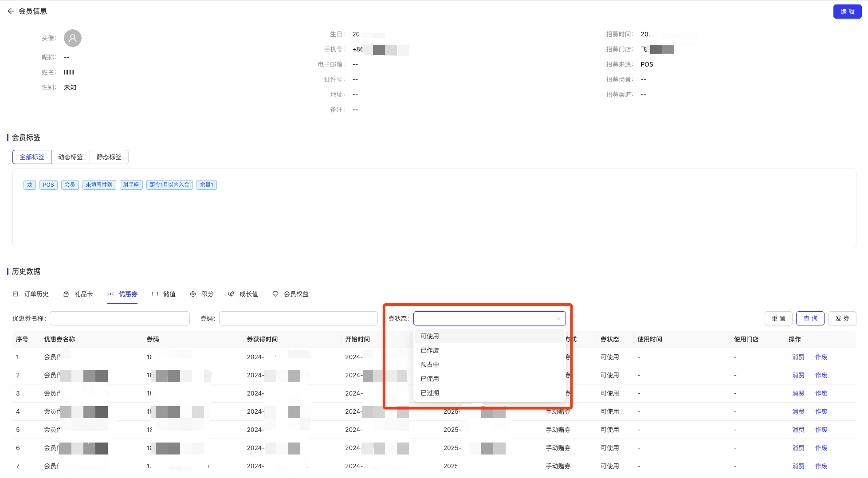Click 作废 in row 5
The width and height of the screenshot is (868, 478).
tap(821, 430)
